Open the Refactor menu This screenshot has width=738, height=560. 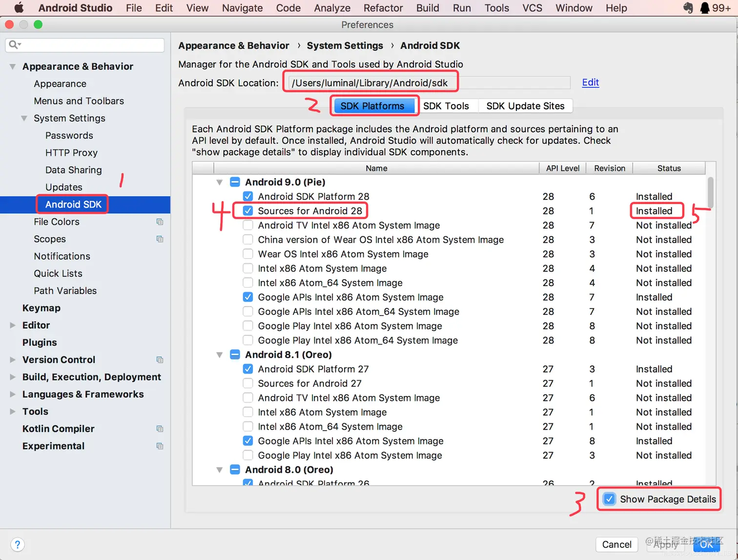pos(383,8)
